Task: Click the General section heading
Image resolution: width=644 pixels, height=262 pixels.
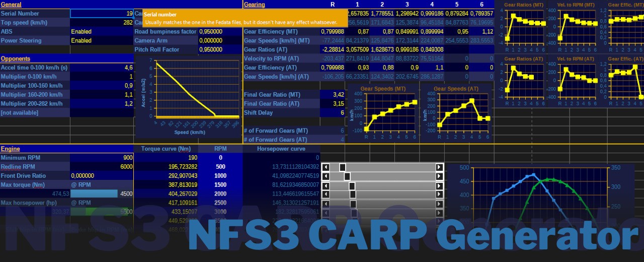Action: point(11,5)
